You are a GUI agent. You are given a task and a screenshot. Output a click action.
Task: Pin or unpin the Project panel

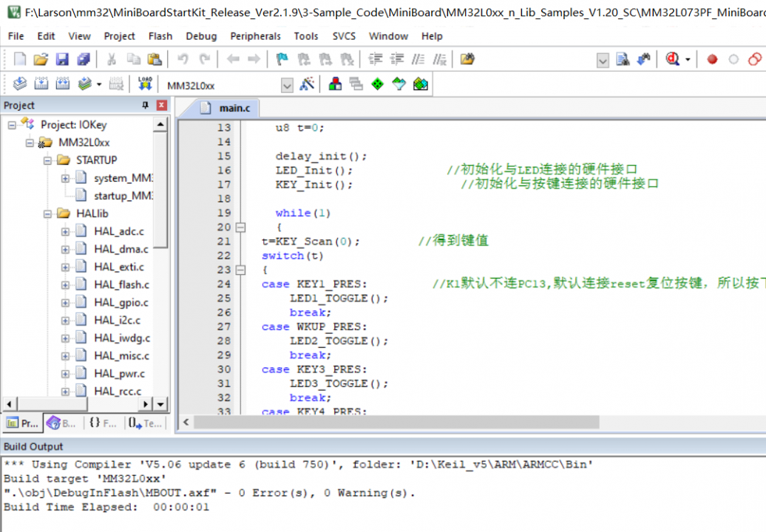145,105
